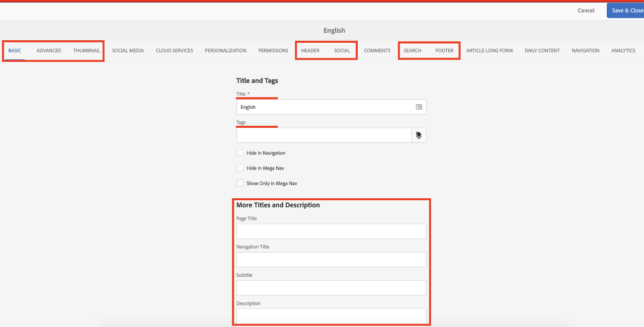Open the Social tab
The width and height of the screenshot is (644, 327).
pyautogui.click(x=342, y=51)
